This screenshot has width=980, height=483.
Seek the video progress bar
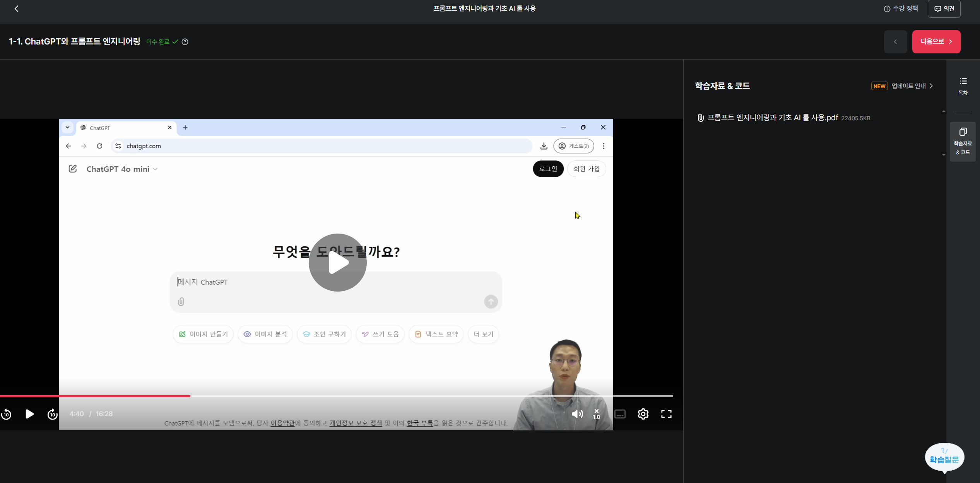337,396
